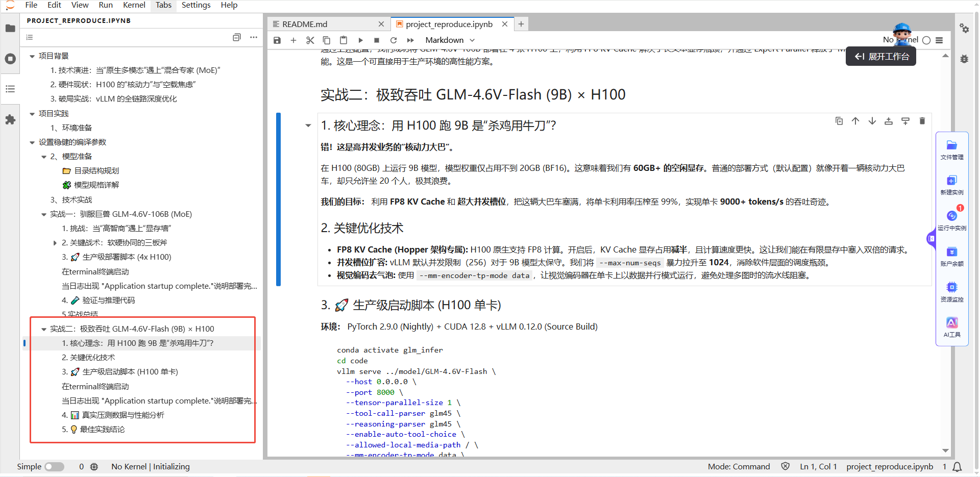Open Running Terminals and Kernels panel
Viewport: 980px width, 477px height.
coord(10,59)
